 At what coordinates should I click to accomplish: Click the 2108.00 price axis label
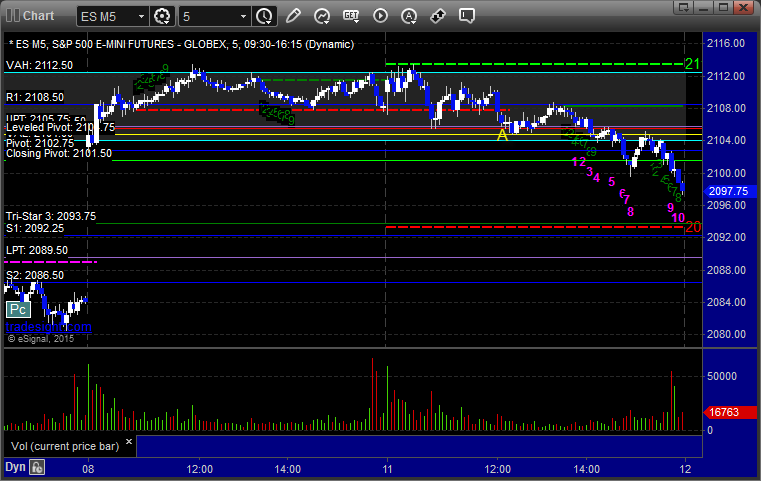pos(726,108)
